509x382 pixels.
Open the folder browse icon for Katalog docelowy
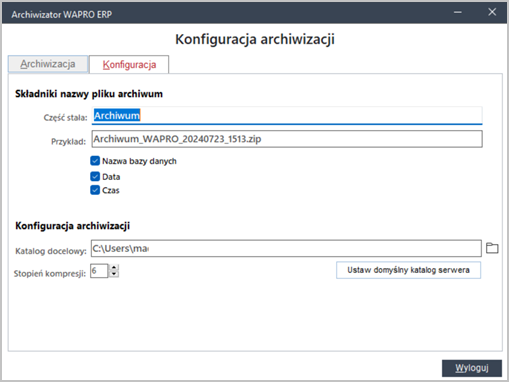tap(492, 248)
